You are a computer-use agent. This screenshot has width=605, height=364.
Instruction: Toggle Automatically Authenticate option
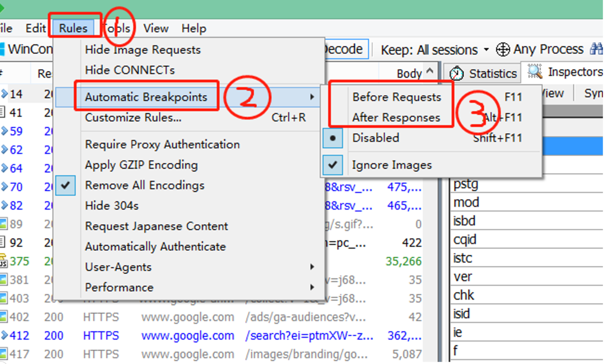[189, 247]
